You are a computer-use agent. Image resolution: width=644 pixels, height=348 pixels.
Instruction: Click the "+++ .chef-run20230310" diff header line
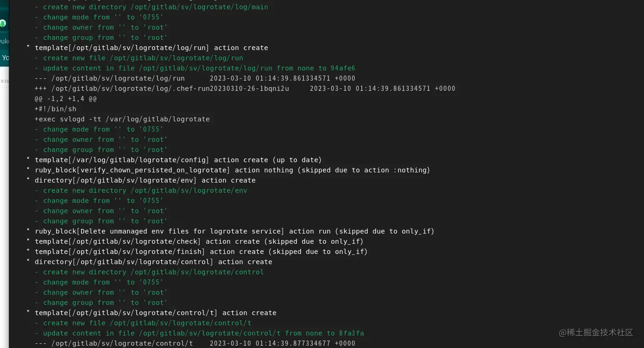[245, 89]
